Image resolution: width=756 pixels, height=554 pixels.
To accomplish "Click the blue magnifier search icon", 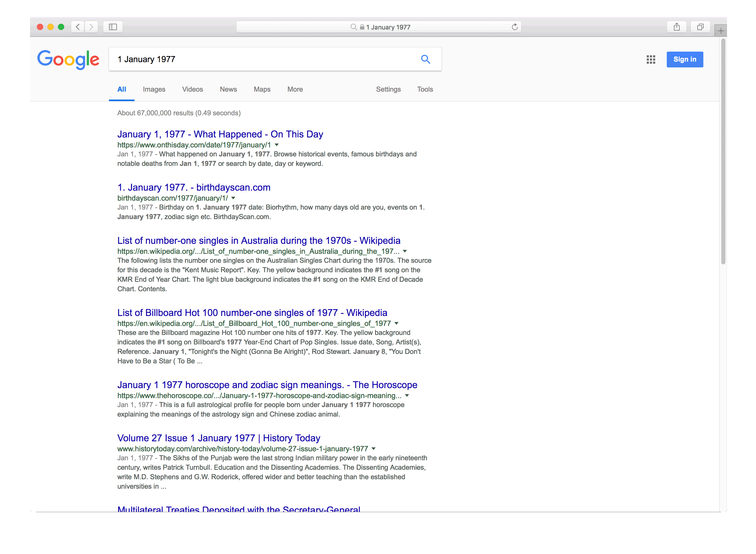I will [425, 59].
